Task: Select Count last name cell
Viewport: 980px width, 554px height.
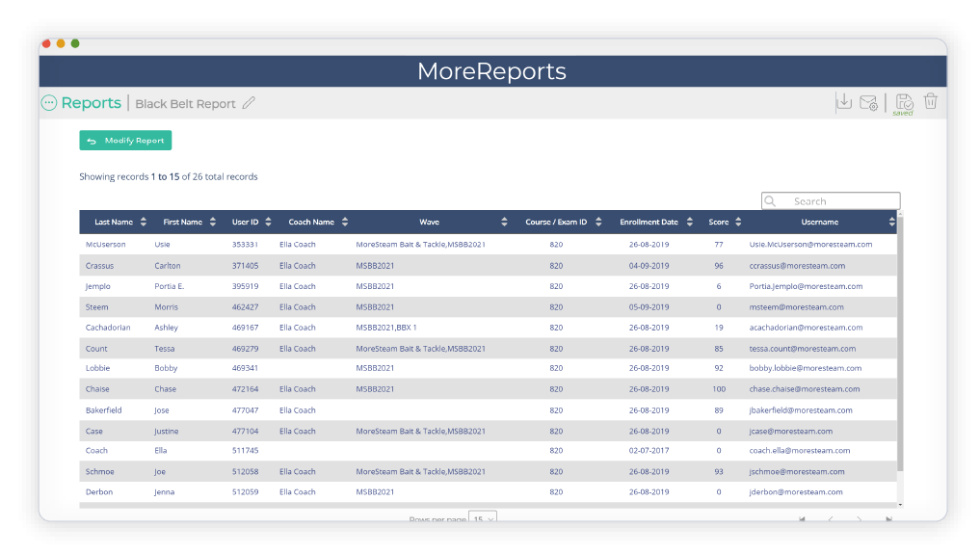Action: pyautogui.click(x=96, y=349)
